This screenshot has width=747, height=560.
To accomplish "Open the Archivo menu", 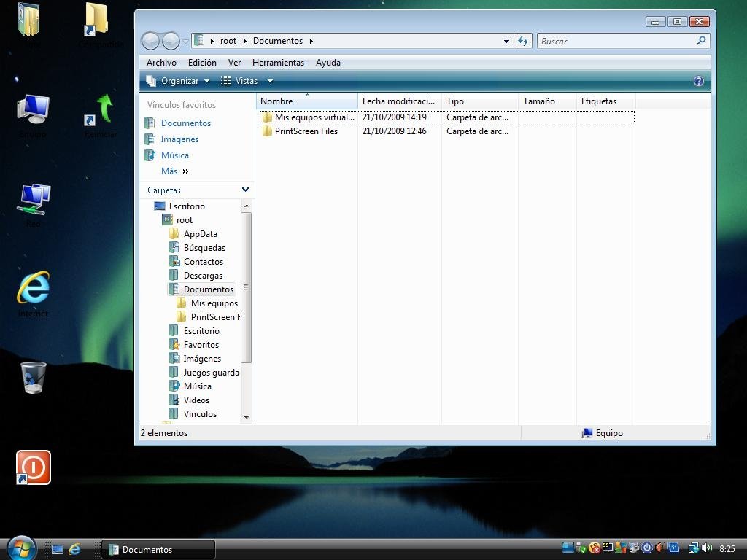I will coord(161,63).
